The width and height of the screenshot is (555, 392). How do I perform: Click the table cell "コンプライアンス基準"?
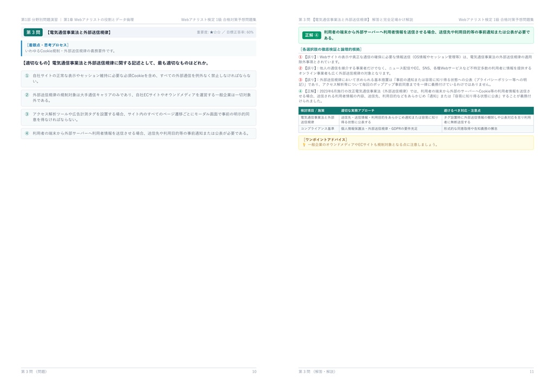click(318, 129)
